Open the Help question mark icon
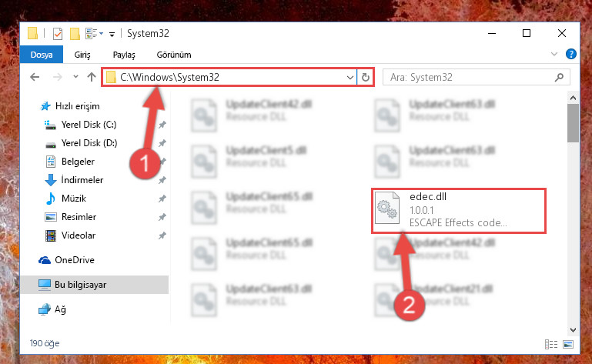 (x=571, y=55)
